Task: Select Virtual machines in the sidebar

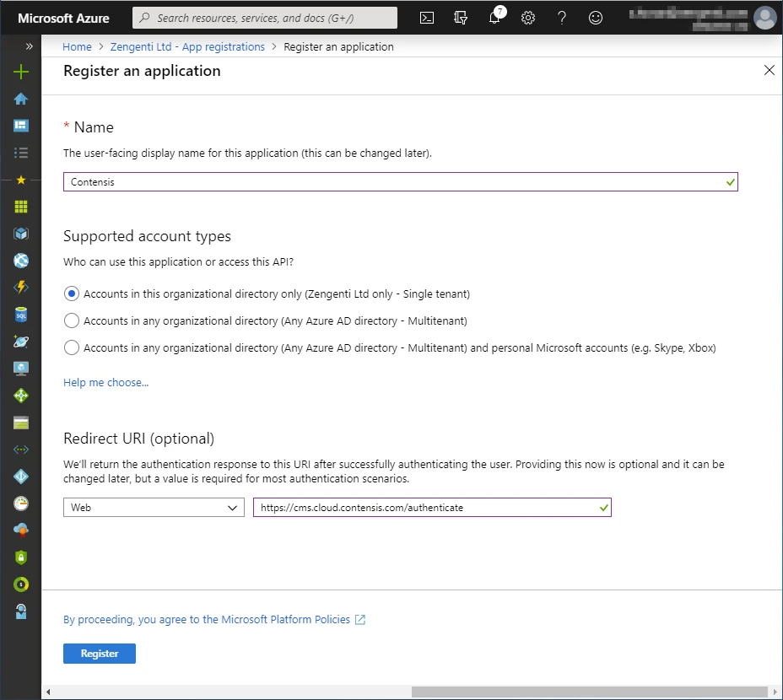Action: tap(20, 368)
